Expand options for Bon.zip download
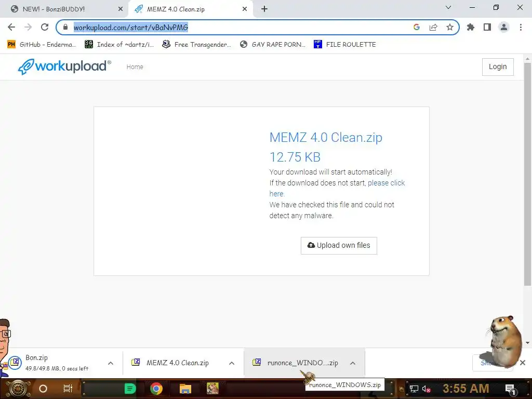Viewport: 532px width, 399px height. pyautogui.click(x=111, y=363)
